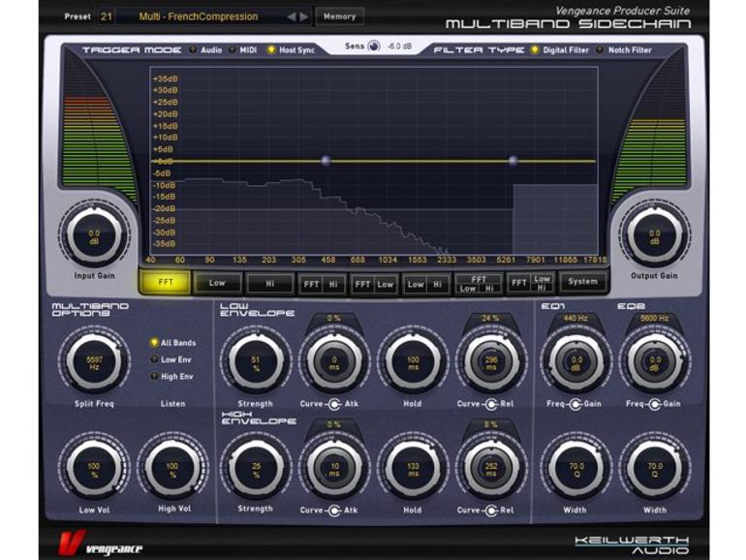Click EQ1 Width knob

(x=576, y=470)
